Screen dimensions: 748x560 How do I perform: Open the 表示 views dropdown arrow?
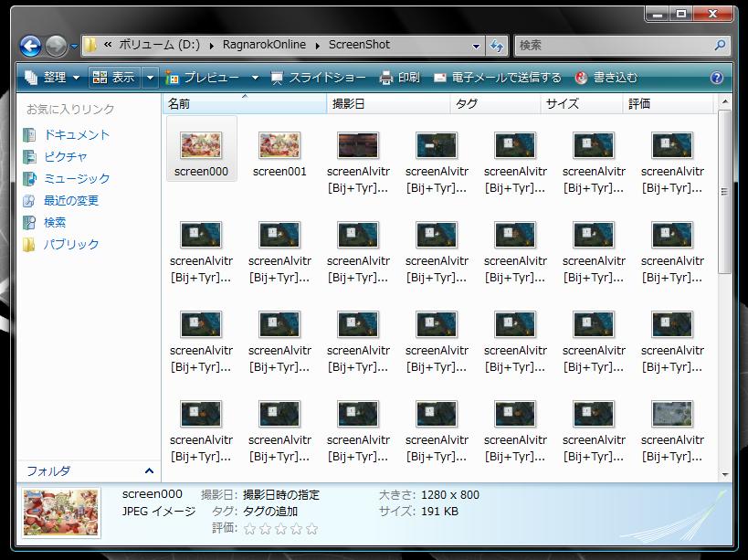[150, 78]
